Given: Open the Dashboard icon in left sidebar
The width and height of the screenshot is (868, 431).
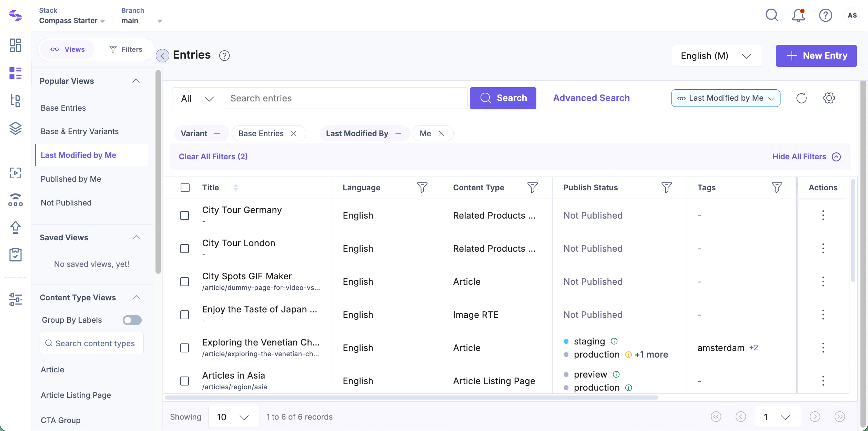Looking at the screenshot, I should click(16, 45).
